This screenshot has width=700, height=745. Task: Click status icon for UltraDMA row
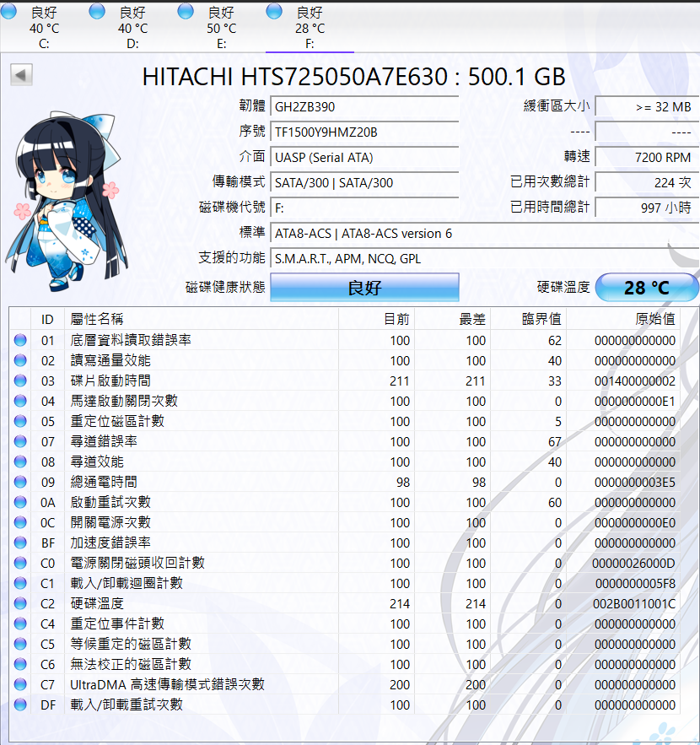(x=20, y=684)
